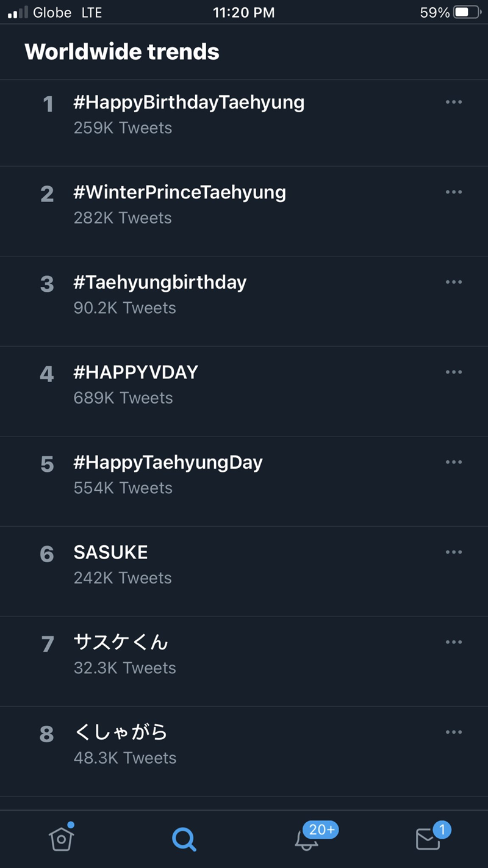Tap the Worldwide trends heading
This screenshot has height=868, width=488.
coord(122,52)
